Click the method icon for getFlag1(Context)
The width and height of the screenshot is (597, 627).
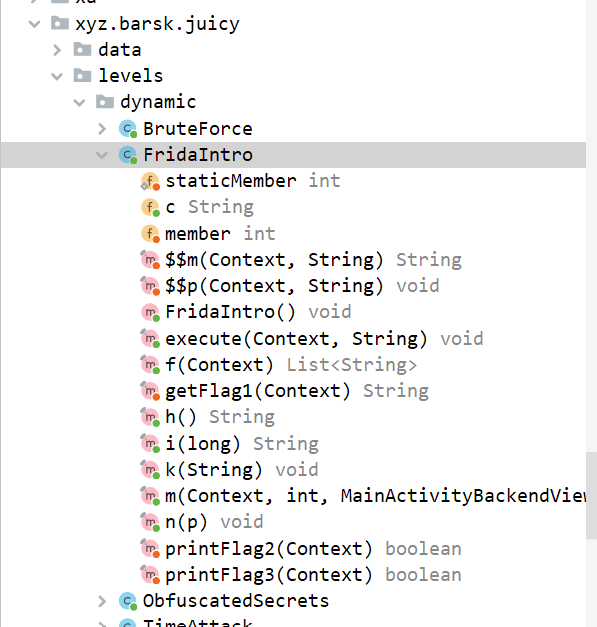pos(150,391)
